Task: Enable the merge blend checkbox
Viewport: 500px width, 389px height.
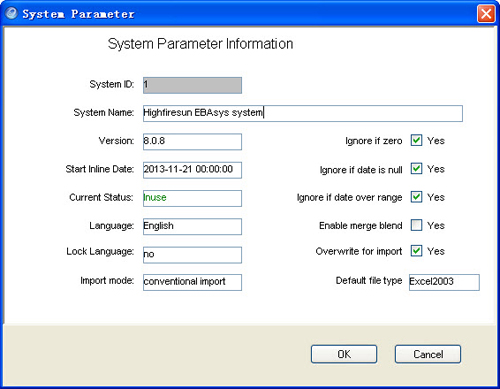Action: click(416, 225)
